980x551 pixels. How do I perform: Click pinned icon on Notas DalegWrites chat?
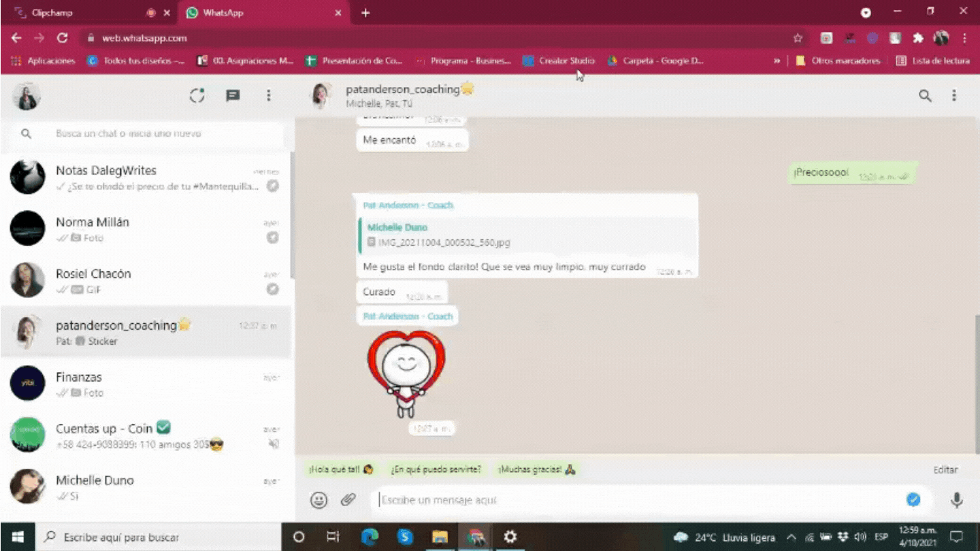(x=273, y=186)
